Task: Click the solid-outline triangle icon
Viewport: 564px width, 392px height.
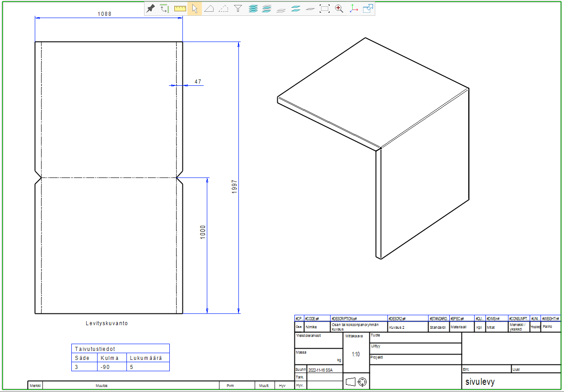Action: (x=209, y=9)
